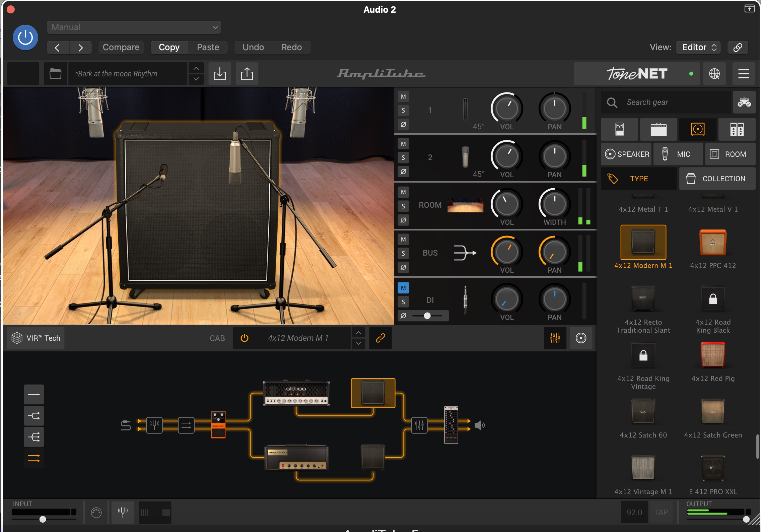Toggle the CAB power button

tap(245, 338)
